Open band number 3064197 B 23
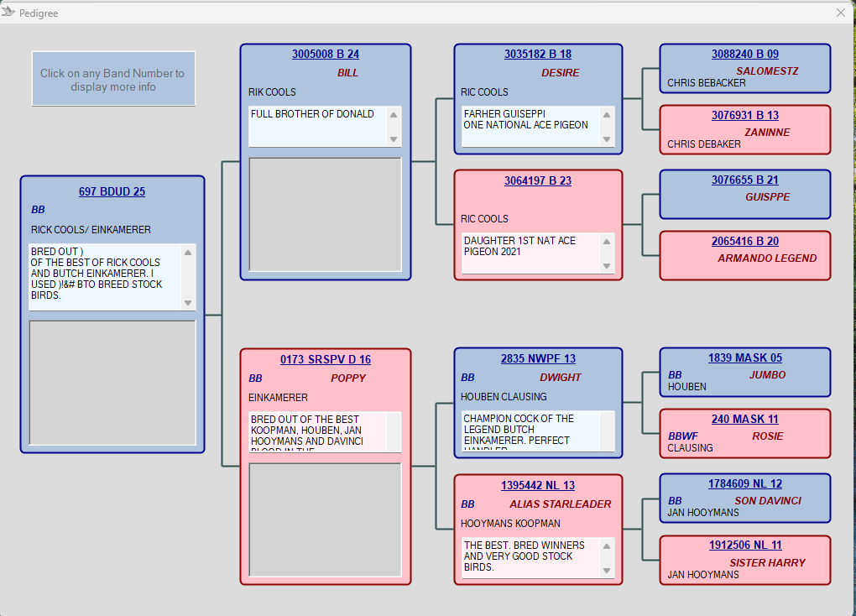This screenshot has width=856, height=616. tap(538, 180)
